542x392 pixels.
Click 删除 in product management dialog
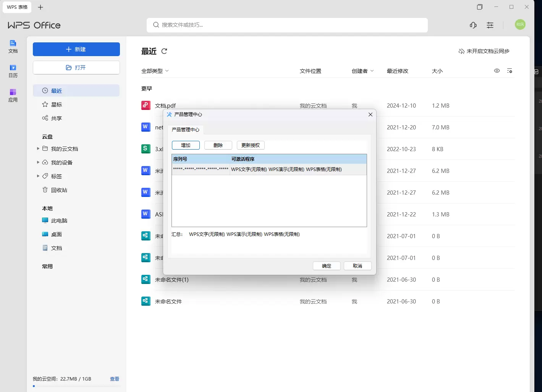point(218,145)
